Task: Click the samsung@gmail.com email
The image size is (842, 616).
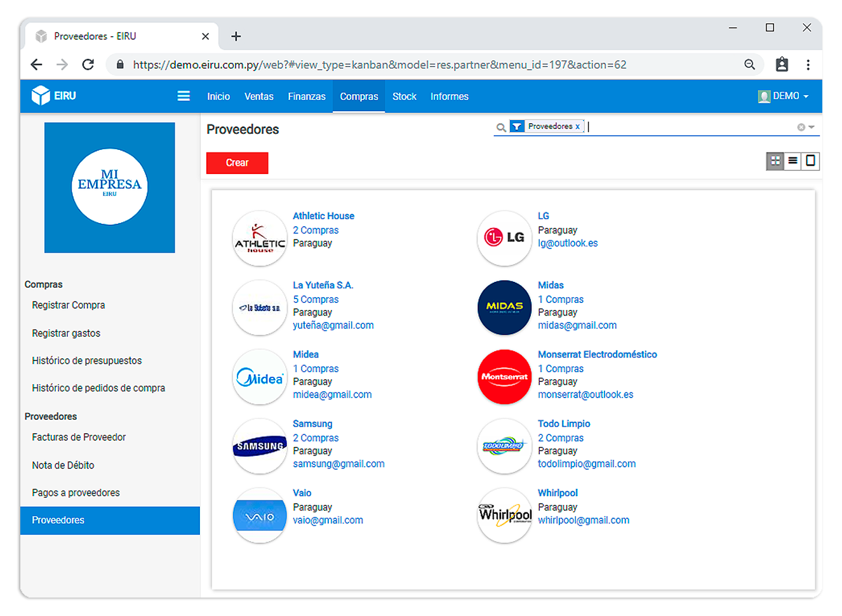Action: click(338, 464)
